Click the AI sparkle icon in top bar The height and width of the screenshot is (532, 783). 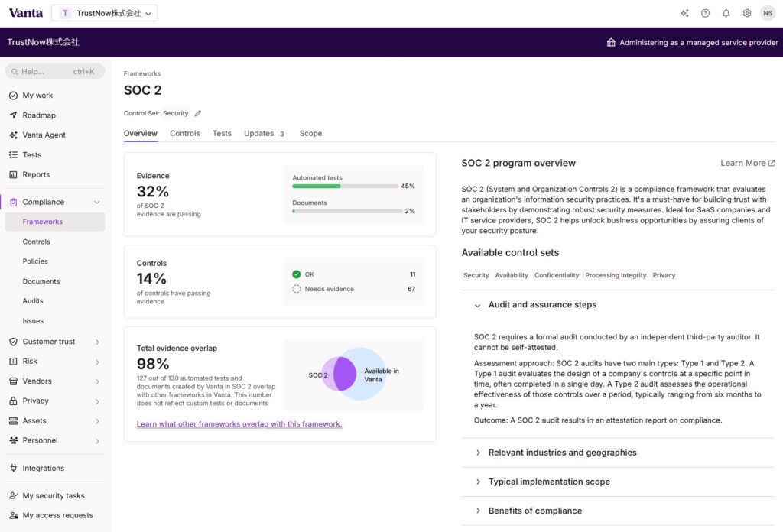tap(684, 13)
